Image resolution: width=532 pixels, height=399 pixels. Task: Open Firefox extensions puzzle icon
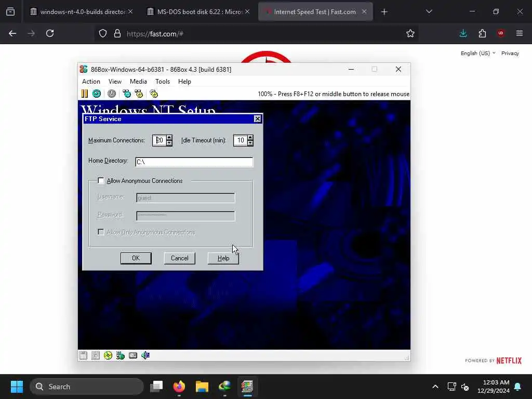click(482, 33)
